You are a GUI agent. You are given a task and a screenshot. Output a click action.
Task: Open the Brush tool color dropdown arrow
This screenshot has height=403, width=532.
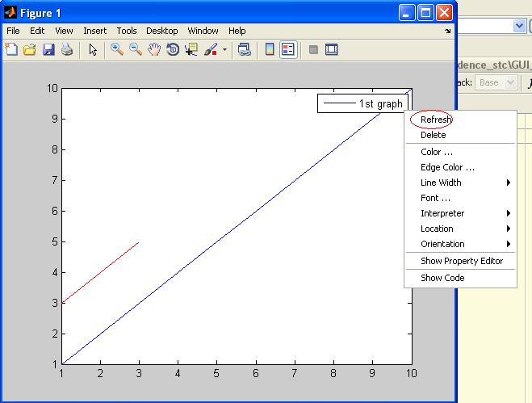(x=224, y=50)
